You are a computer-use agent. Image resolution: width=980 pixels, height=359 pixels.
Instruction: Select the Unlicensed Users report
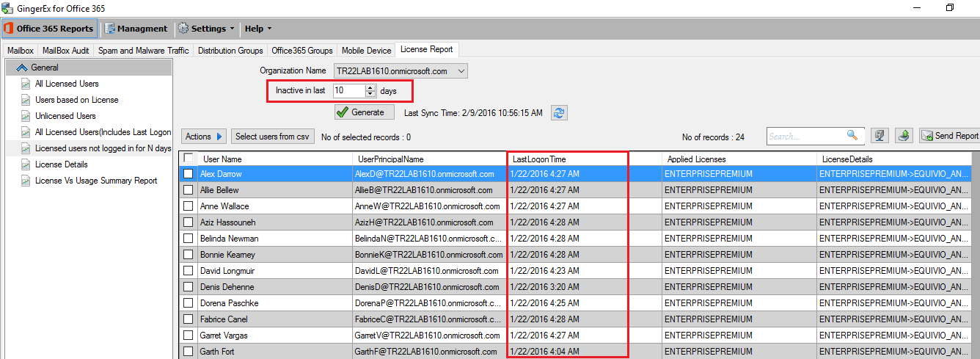[x=65, y=116]
